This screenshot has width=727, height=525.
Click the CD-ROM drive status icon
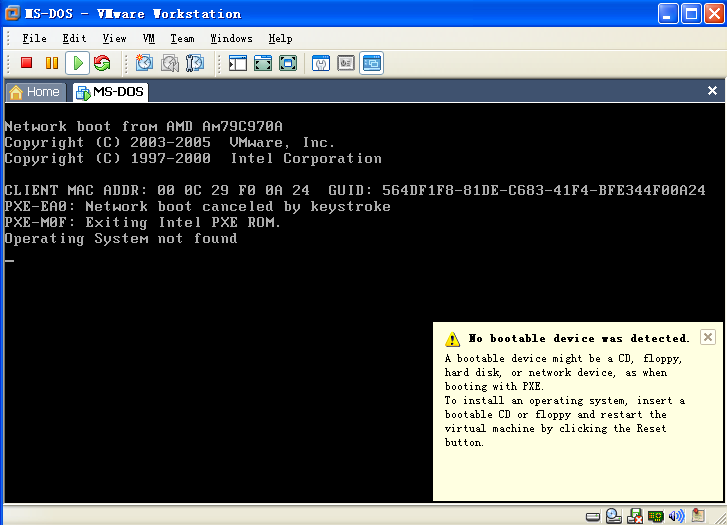613,516
